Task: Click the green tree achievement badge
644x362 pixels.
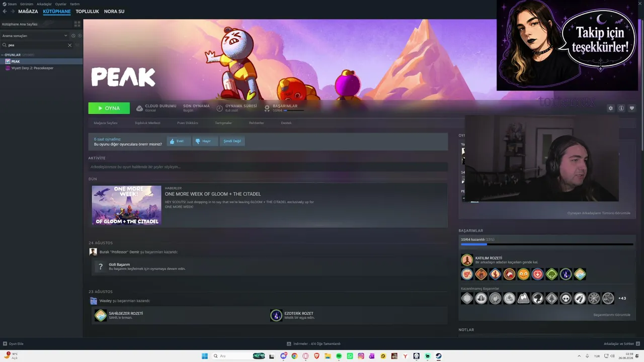Action: tap(551, 274)
